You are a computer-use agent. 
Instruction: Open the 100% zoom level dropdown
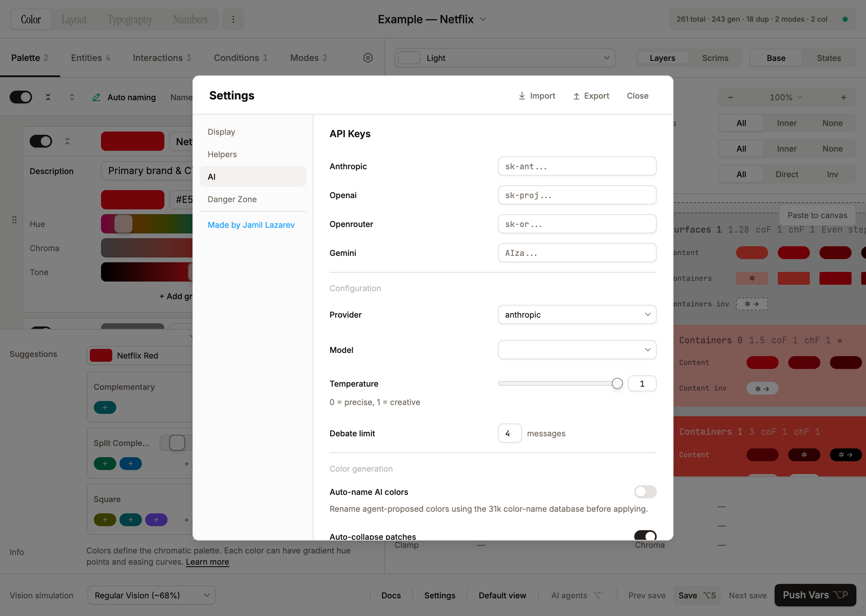[786, 97]
